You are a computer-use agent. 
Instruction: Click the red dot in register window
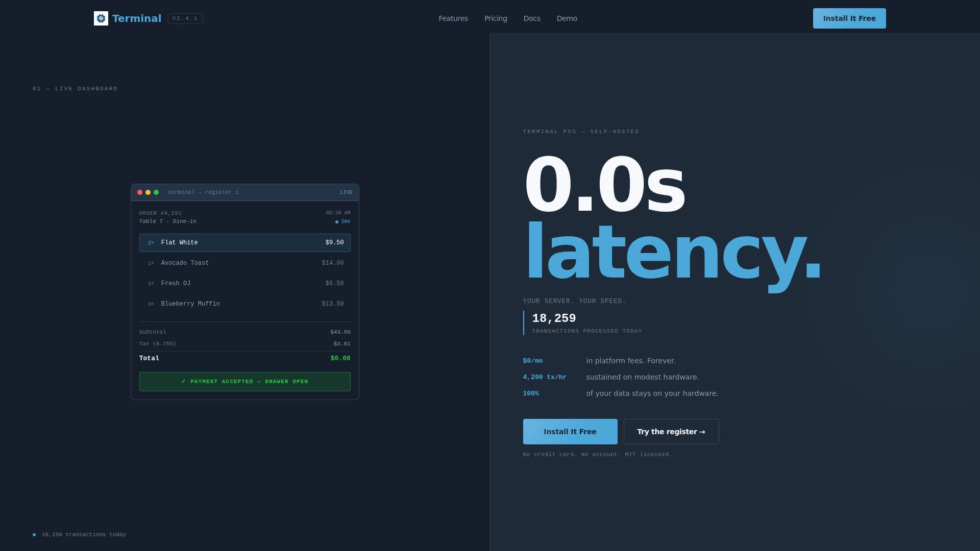coord(140,192)
